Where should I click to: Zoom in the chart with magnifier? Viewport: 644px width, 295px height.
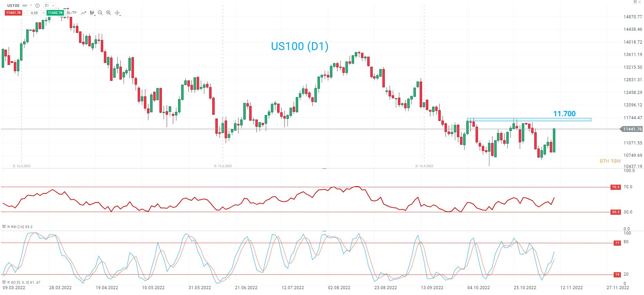[x=108, y=13]
